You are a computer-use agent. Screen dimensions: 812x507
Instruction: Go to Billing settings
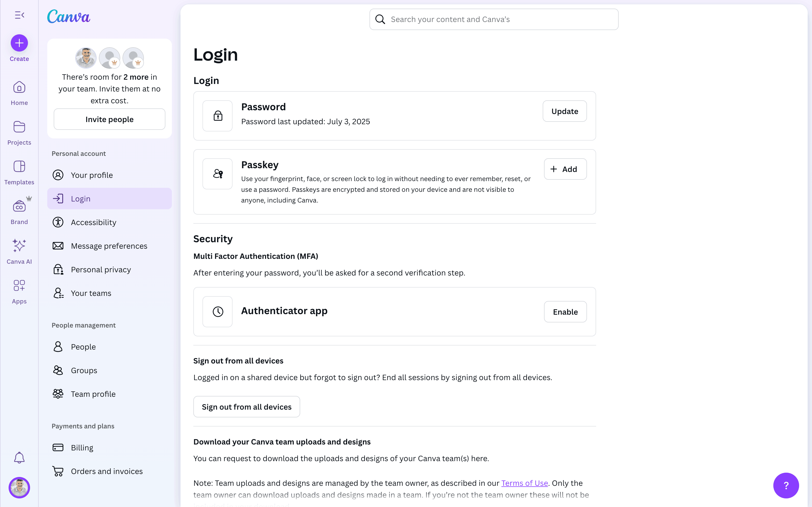[82, 448]
